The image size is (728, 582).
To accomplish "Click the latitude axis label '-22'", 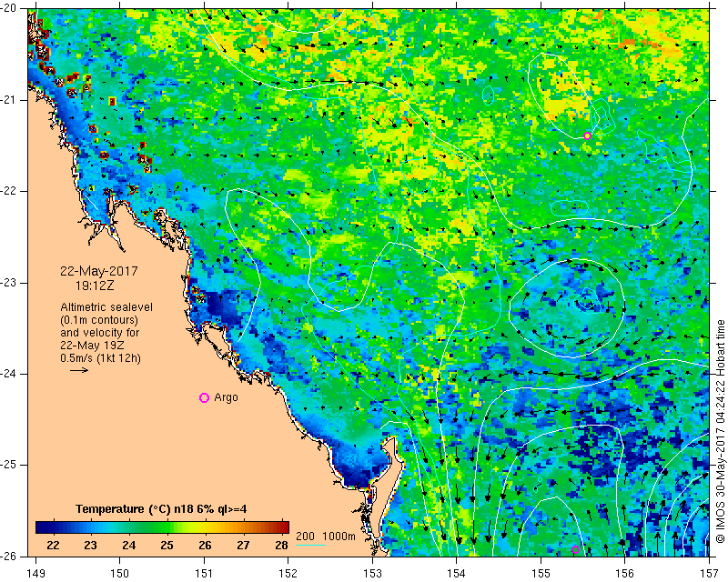I will coord(8,191).
